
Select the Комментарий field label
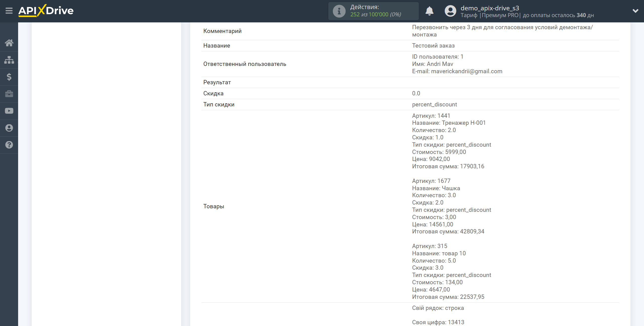[x=222, y=31]
